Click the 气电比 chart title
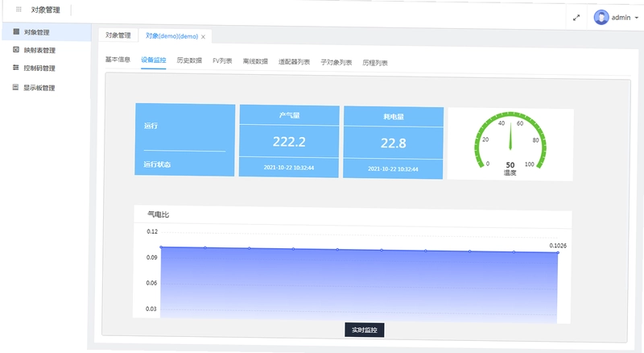This screenshot has width=644, height=353. (158, 214)
